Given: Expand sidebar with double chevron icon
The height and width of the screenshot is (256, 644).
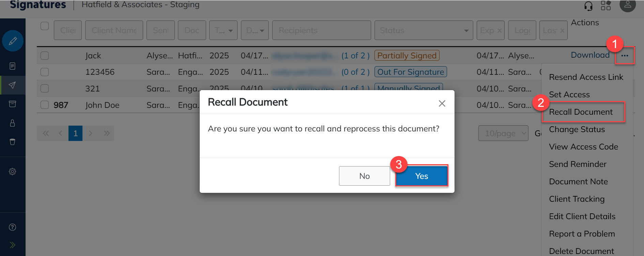Looking at the screenshot, I should [13, 245].
